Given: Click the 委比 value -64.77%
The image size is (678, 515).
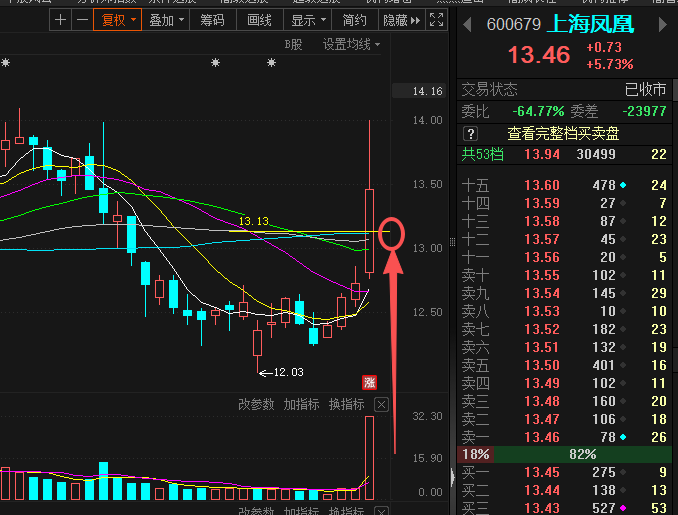Looking at the screenshot, I should click(x=538, y=112).
